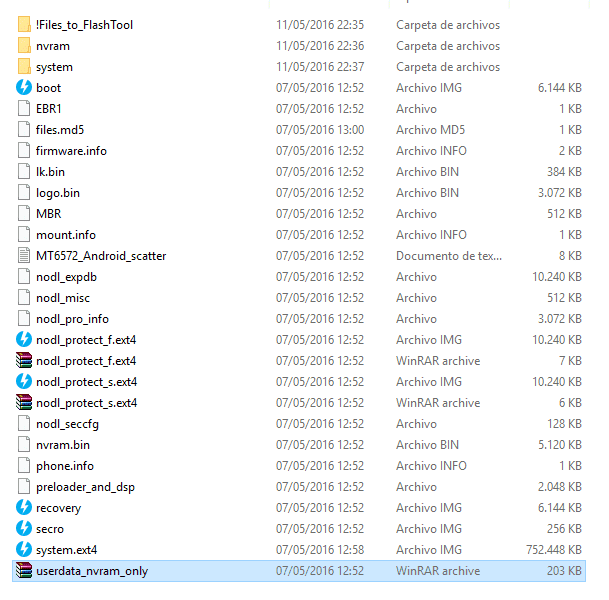Viewport: 609px width, 600px height.
Task: Click the EBR1 blank file icon
Action: point(24,108)
